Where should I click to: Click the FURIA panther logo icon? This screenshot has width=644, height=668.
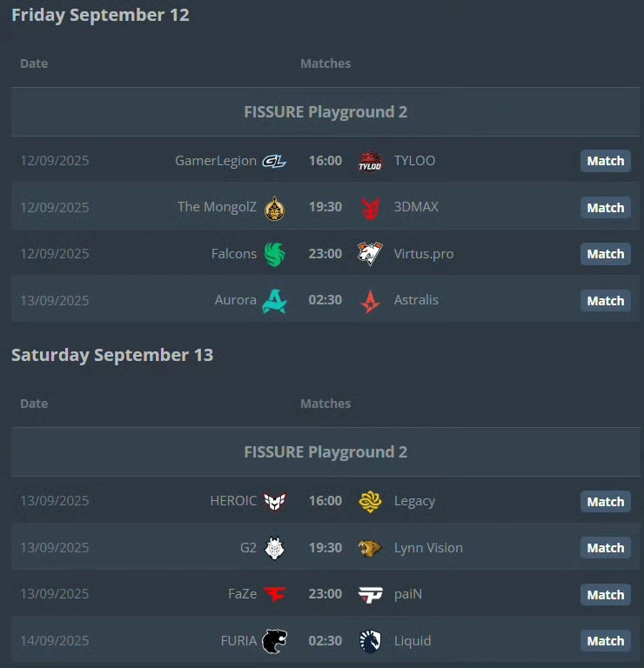(x=274, y=641)
